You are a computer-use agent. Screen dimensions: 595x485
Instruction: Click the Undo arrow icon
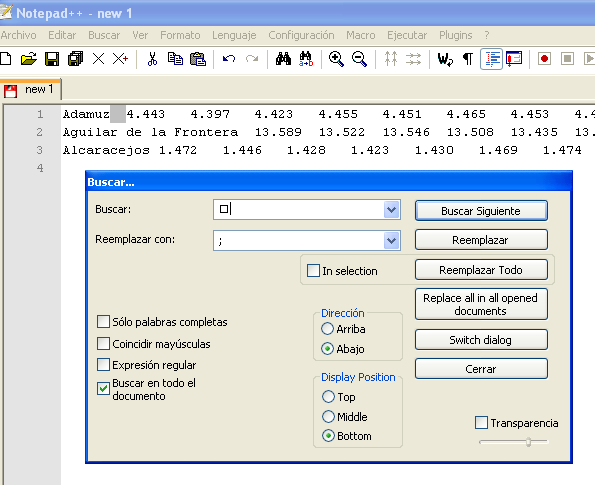tap(229, 59)
